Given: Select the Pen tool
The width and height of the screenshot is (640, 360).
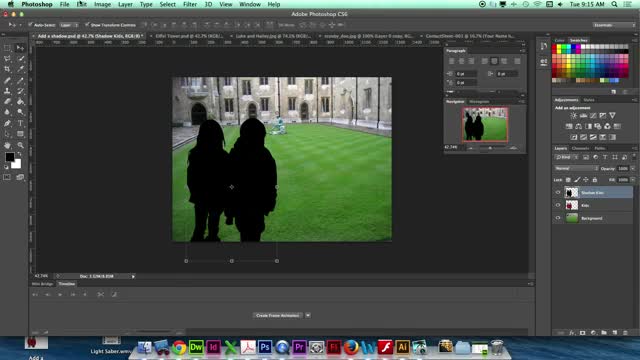Looking at the screenshot, I should [7, 123].
